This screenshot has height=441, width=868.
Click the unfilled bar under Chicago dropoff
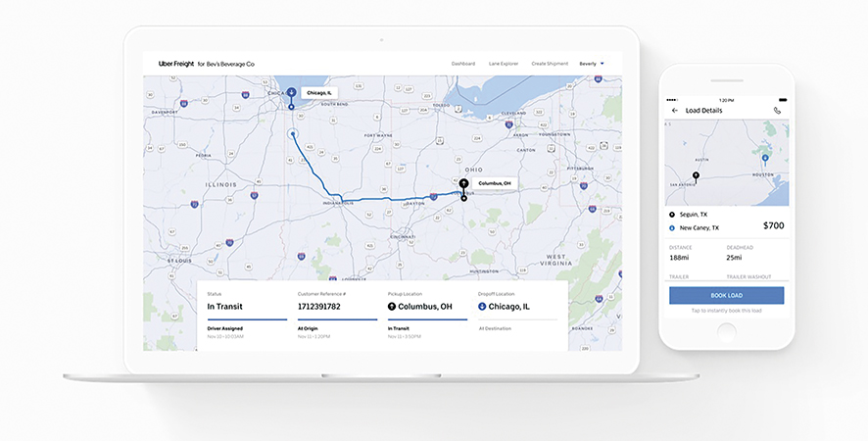click(x=517, y=319)
